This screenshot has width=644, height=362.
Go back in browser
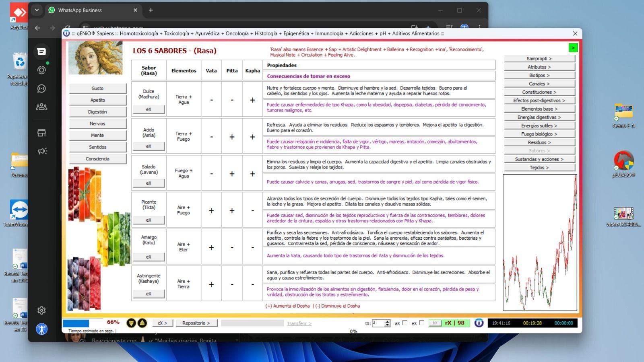(37, 28)
